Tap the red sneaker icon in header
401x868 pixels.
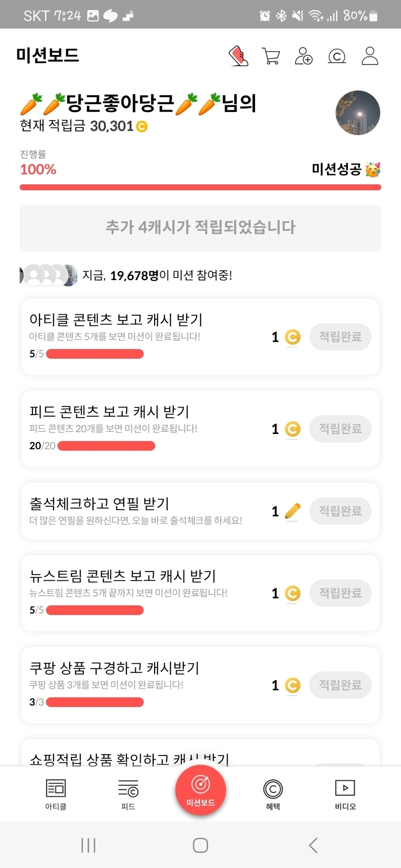(x=238, y=56)
